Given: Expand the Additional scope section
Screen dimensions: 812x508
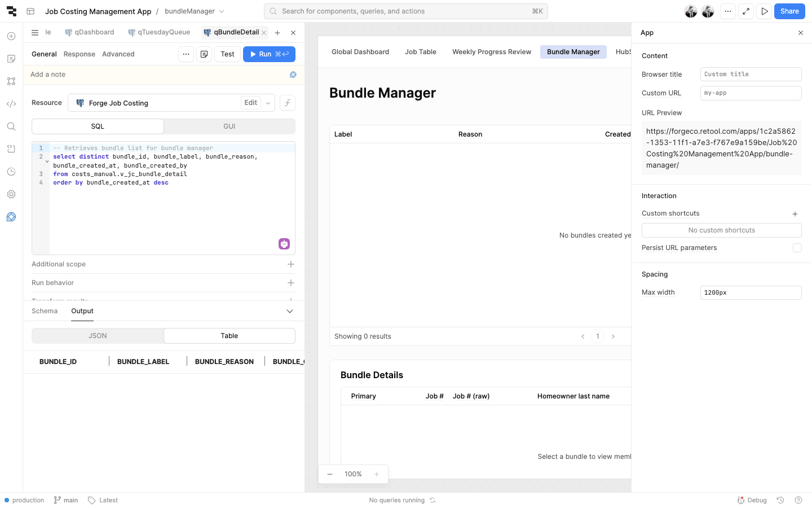Looking at the screenshot, I should click(x=291, y=264).
